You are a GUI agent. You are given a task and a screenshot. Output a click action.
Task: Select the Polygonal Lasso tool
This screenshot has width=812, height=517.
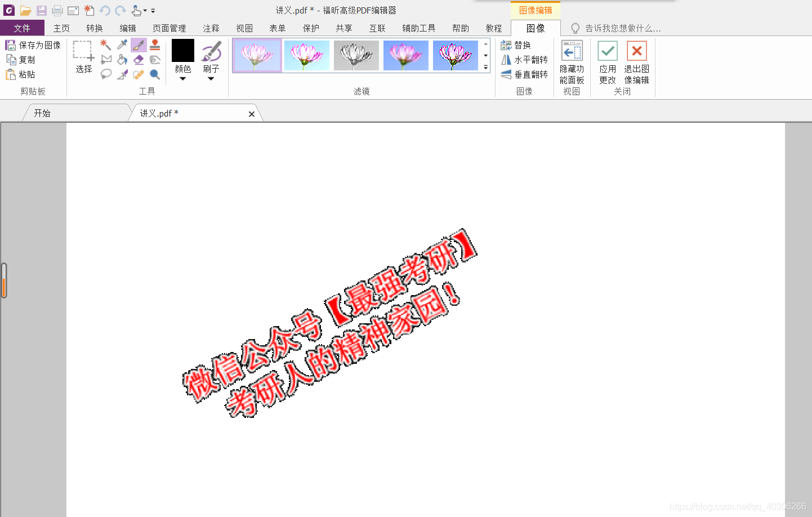click(x=106, y=59)
